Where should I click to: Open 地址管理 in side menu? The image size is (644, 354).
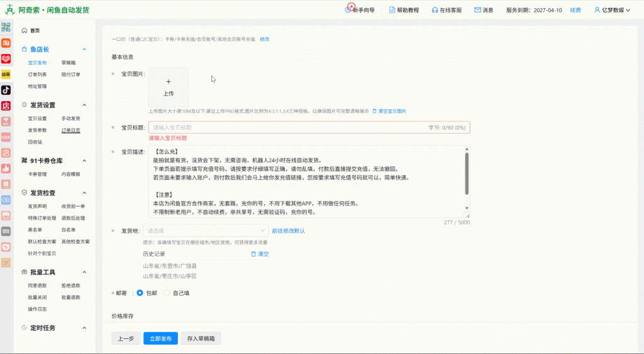37,86
